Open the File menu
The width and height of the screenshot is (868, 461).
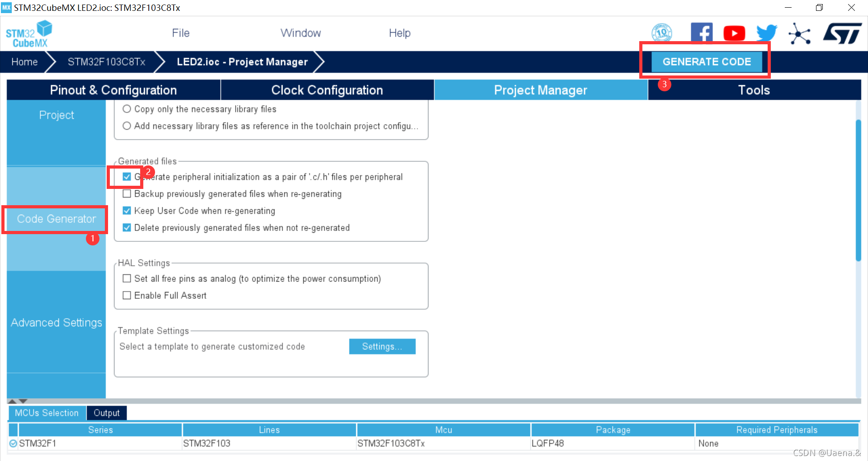click(x=180, y=33)
